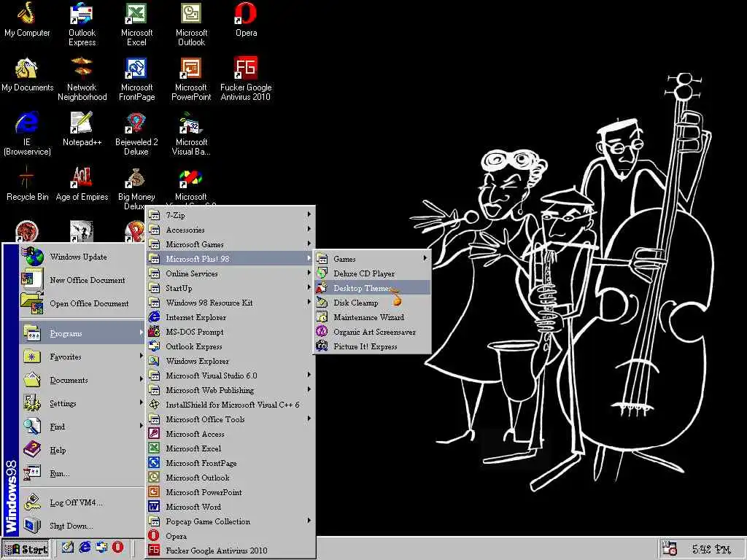Image resolution: width=747 pixels, height=560 pixels.
Task: Expand the Popcap Game Collection folder
Action: click(230, 521)
